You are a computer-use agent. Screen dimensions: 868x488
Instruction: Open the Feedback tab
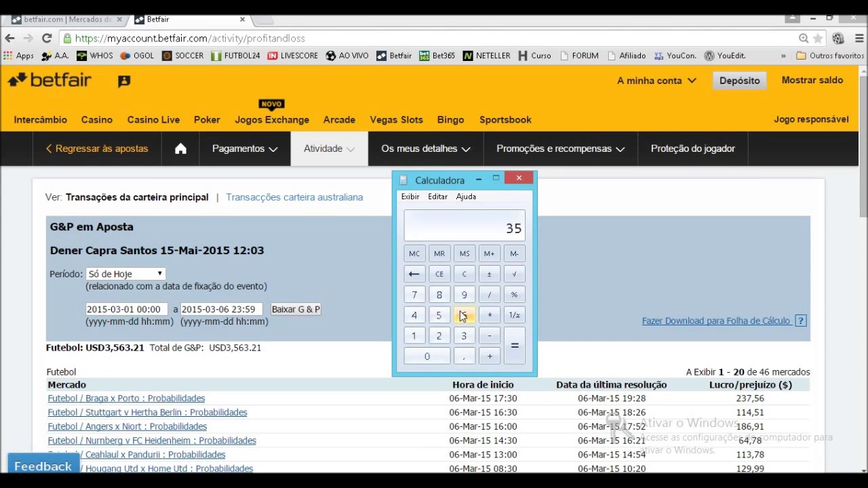click(43, 466)
